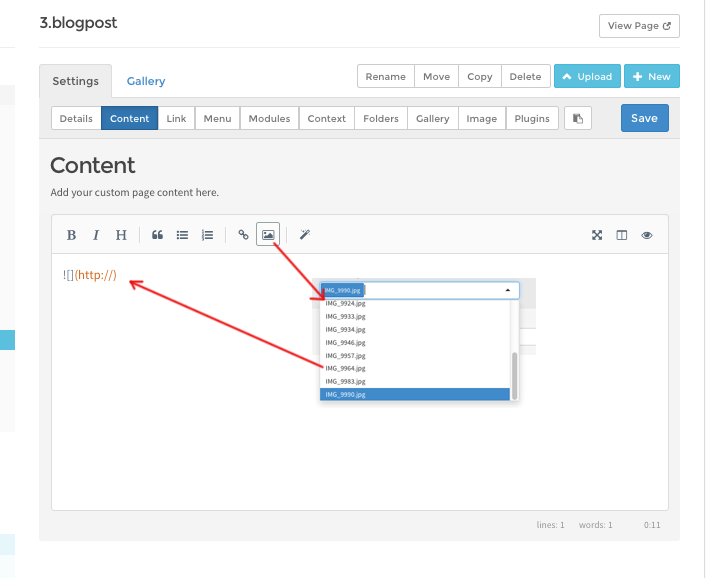Insert unordered bullet list

[x=182, y=235]
